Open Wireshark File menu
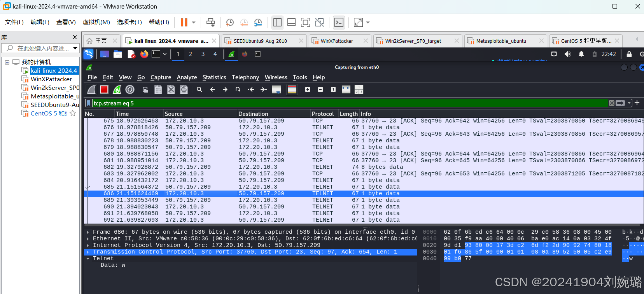The width and height of the screenshot is (644, 294). click(92, 77)
